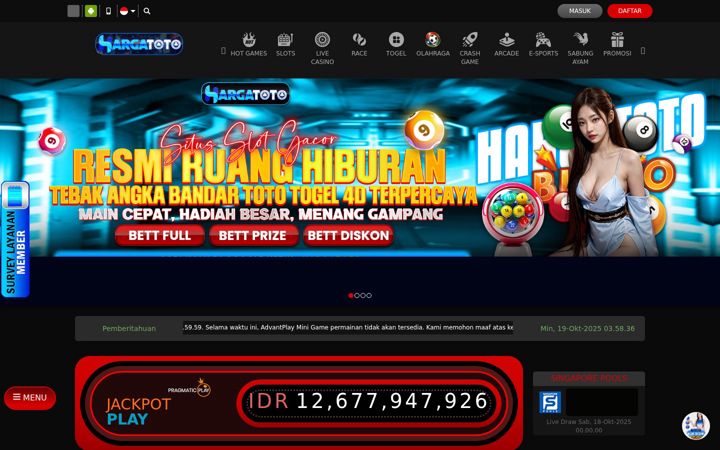
Task: Select the first red carousel dot
Action: 351,295
